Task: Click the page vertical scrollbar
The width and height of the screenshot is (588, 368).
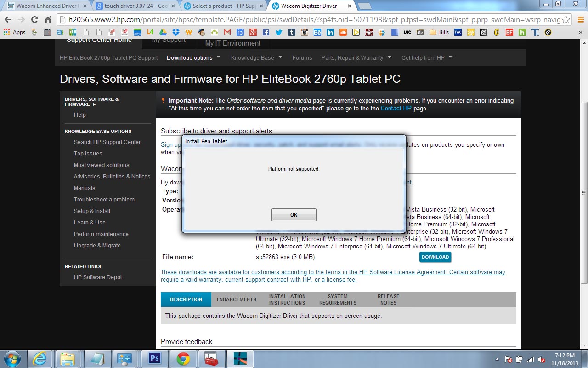Action: [584, 193]
